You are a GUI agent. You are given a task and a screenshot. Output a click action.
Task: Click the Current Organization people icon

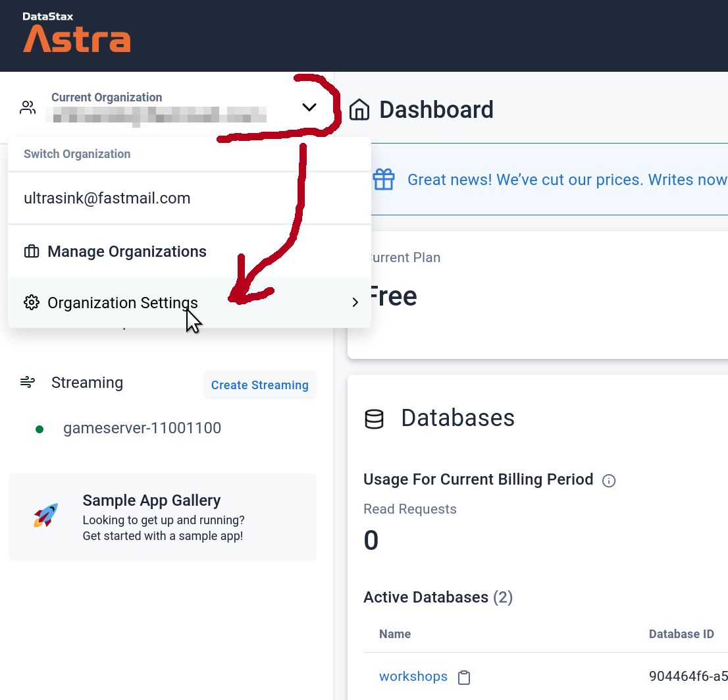coord(28,107)
